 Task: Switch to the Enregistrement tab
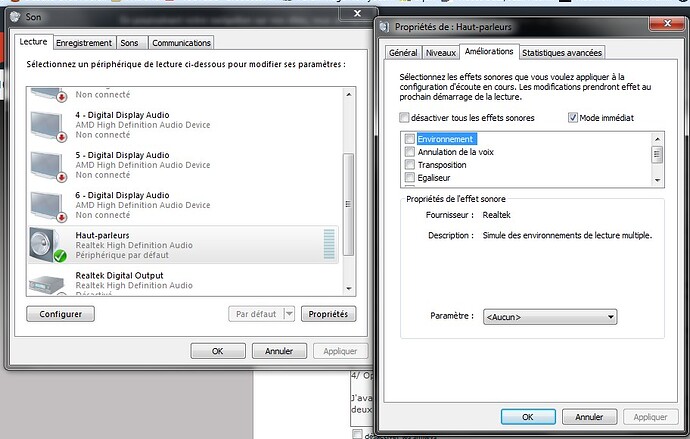pyautogui.click(x=84, y=43)
